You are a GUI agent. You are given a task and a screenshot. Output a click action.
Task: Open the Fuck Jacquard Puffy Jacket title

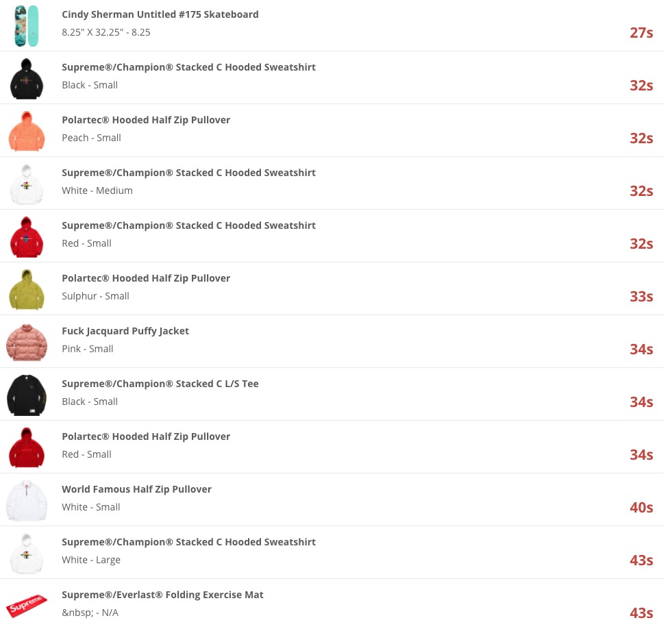point(125,330)
